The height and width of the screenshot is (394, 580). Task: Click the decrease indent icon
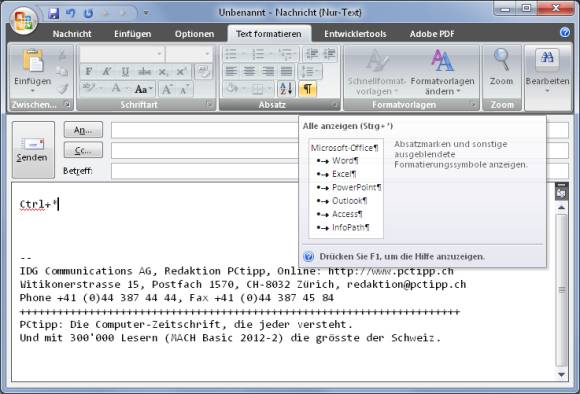pyautogui.click(x=311, y=54)
